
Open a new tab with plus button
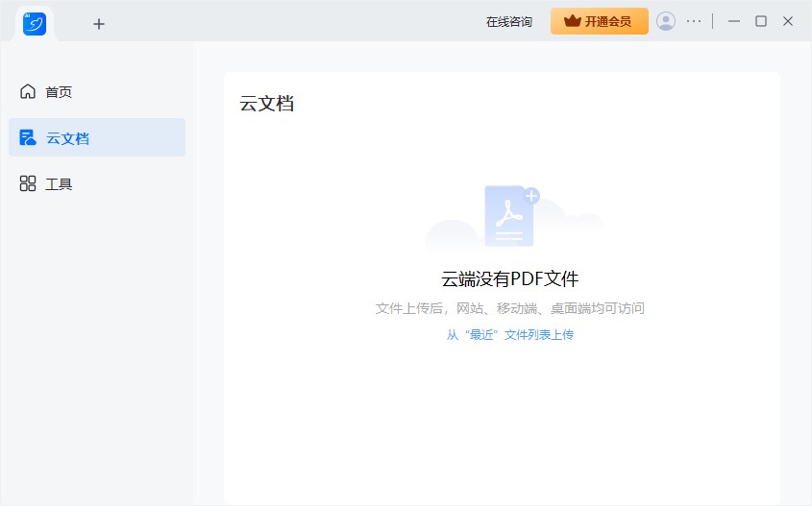[x=98, y=24]
